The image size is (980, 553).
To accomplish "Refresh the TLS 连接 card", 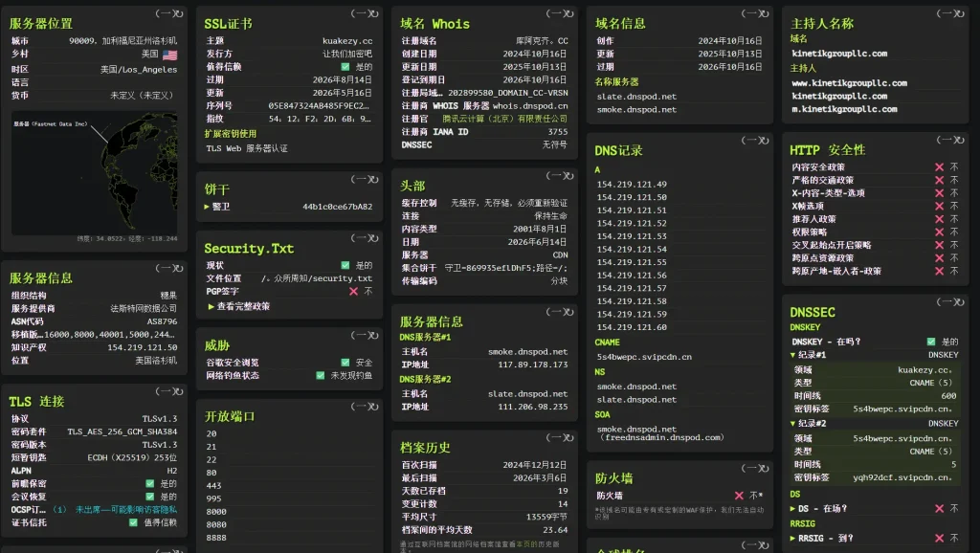I will (178, 391).
